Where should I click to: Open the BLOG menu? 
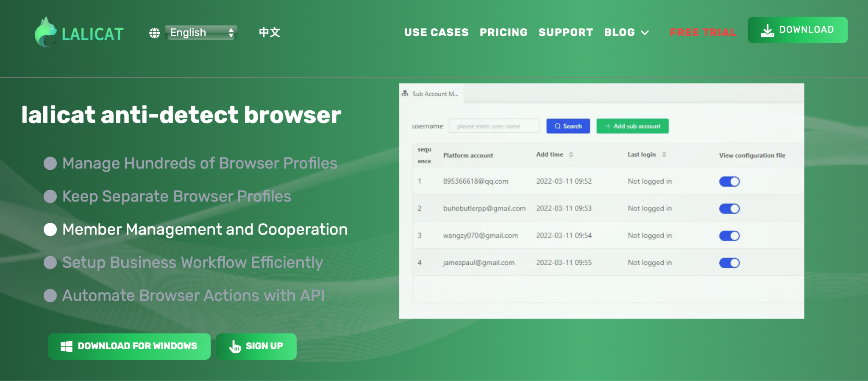point(619,32)
